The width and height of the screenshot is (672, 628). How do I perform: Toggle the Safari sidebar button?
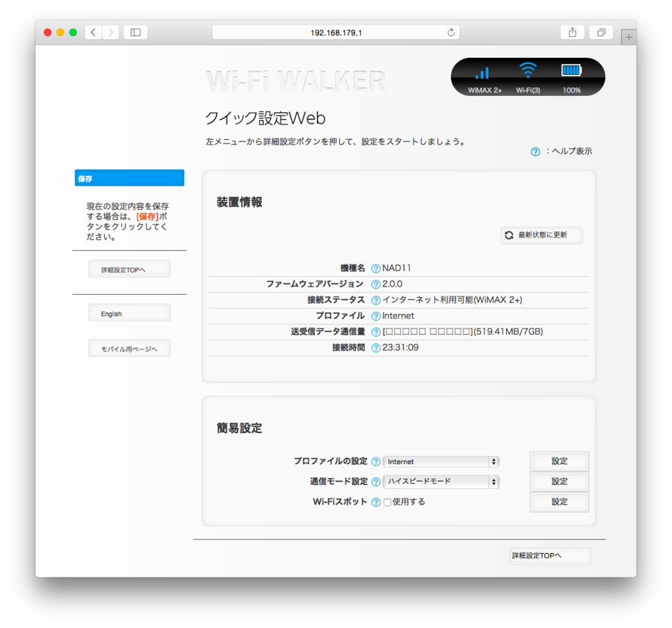[135, 32]
